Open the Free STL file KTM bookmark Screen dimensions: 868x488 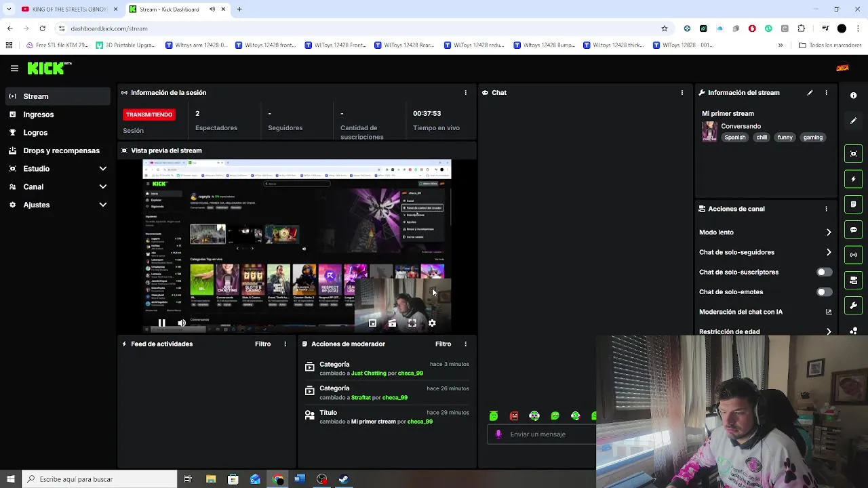point(58,45)
